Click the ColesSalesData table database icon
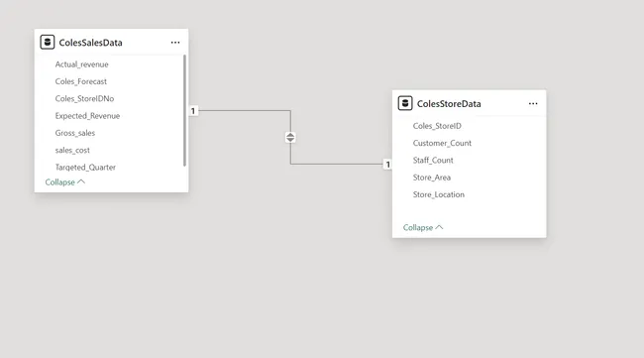This screenshot has width=644, height=358. coord(48,43)
